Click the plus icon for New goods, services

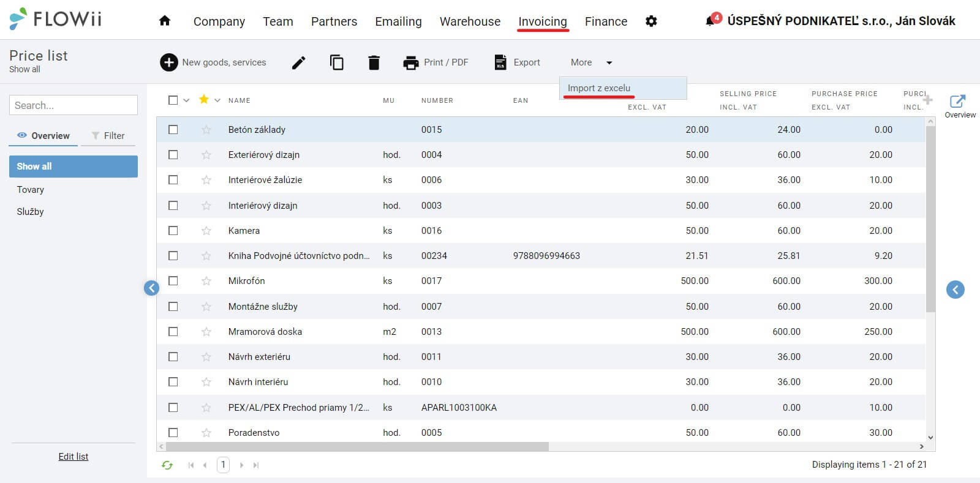click(x=168, y=62)
